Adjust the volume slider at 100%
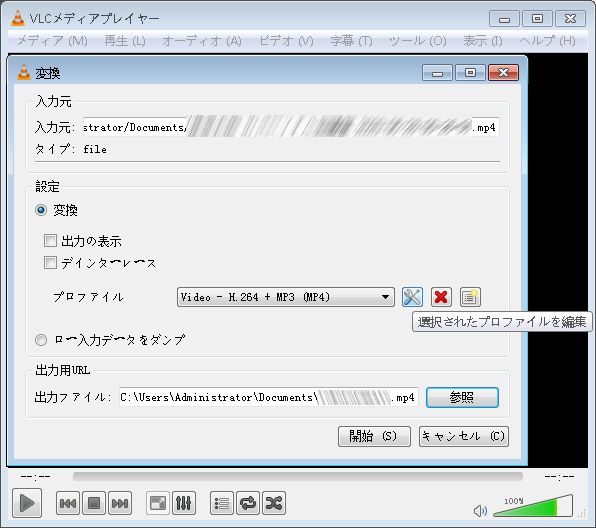This screenshot has height=528, width=596. (533, 506)
